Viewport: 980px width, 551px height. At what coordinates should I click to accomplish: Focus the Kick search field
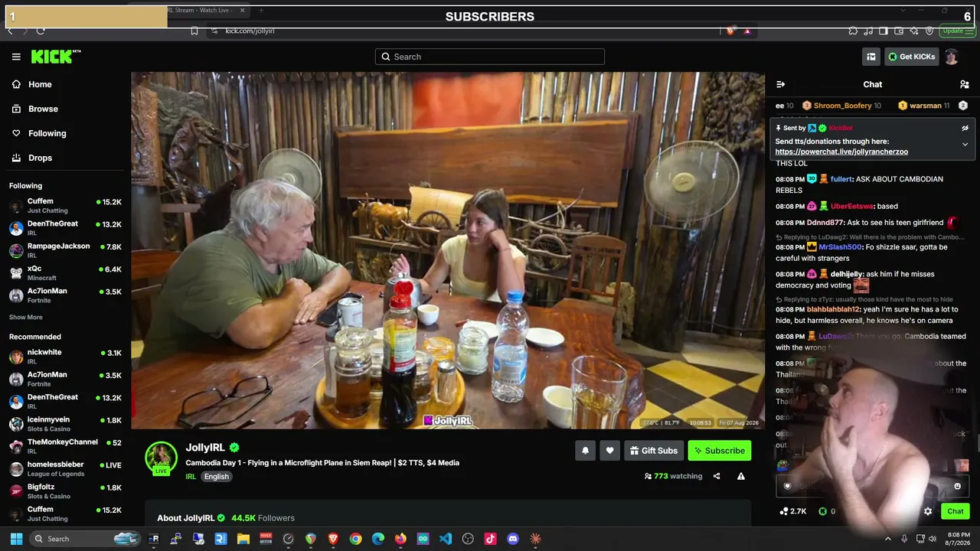[x=490, y=57]
